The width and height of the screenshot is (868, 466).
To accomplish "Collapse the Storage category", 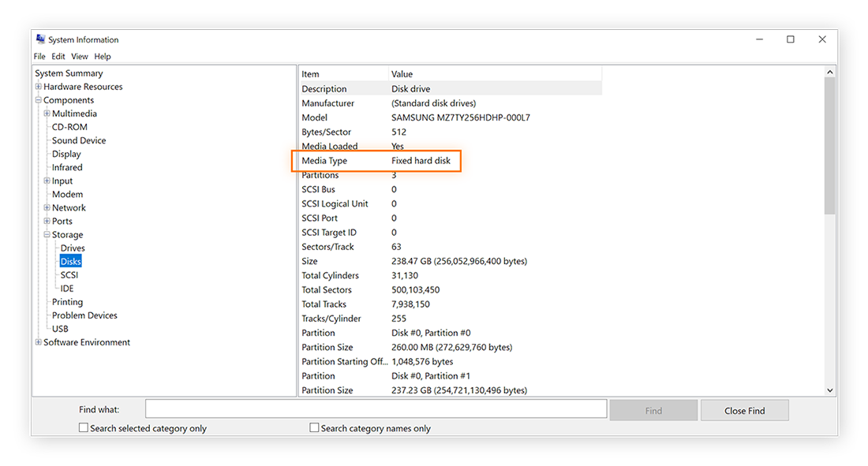I will (x=48, y=234).
